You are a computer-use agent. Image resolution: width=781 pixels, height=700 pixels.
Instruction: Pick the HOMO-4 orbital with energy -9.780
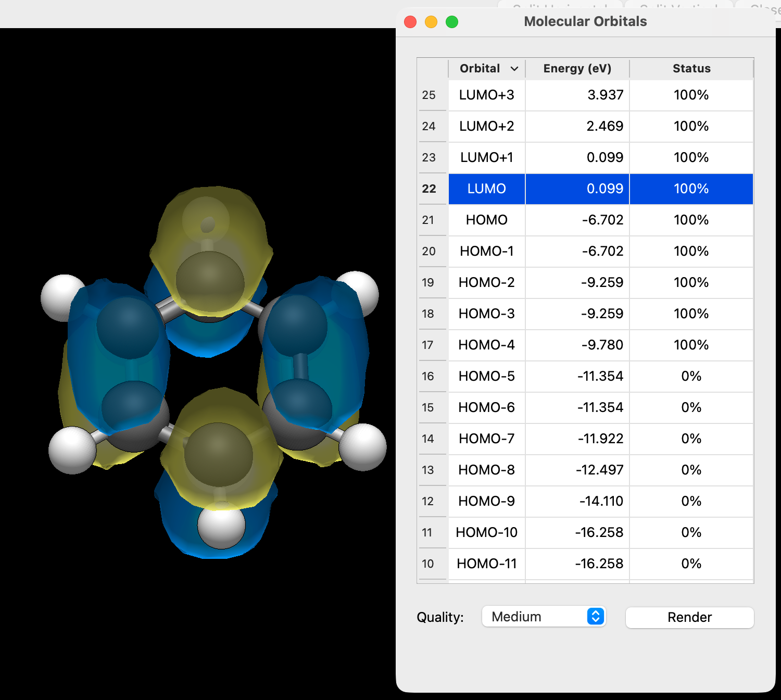(x=486, y=345)
